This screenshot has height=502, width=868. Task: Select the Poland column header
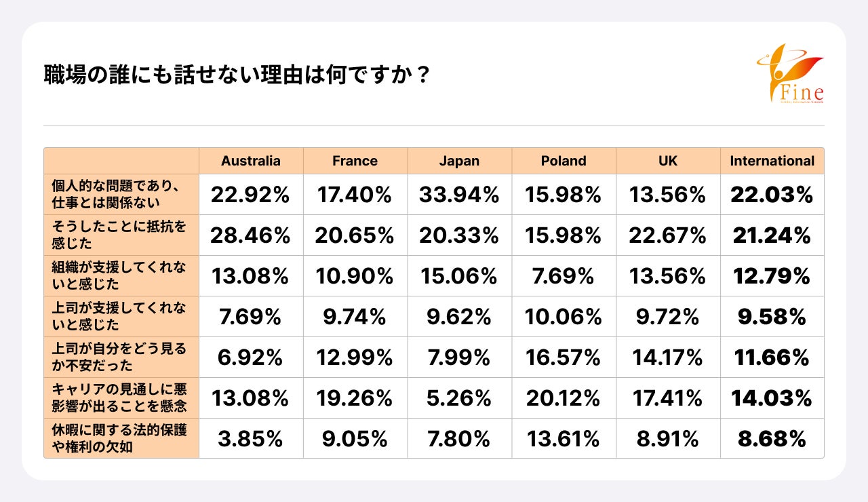[564, 161]
